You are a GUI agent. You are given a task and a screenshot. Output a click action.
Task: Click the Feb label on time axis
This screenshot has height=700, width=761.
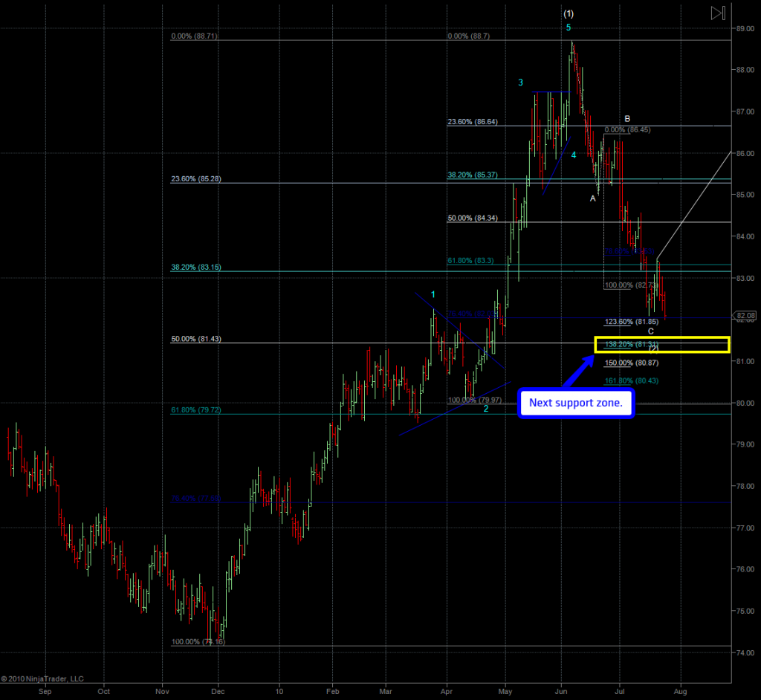[x=332, y=692]
